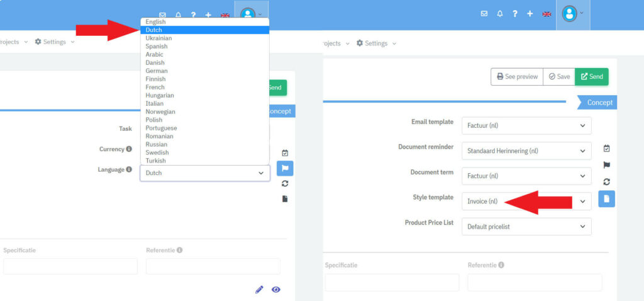The height and width of the screenshot is (301, 644).
Task: Click the Specificatie input field, left panel
Action: [x=70, y=266]
